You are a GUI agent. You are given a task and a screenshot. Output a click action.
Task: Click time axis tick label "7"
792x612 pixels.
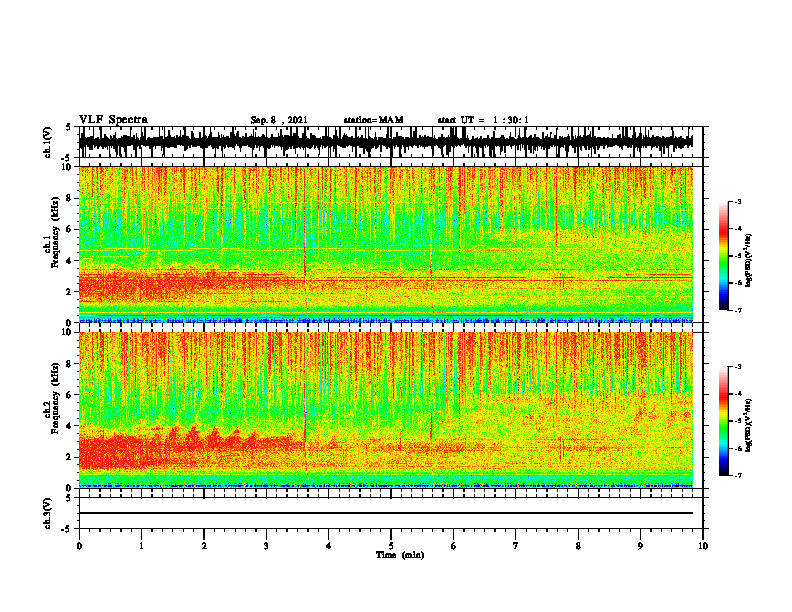coord(516,546)
